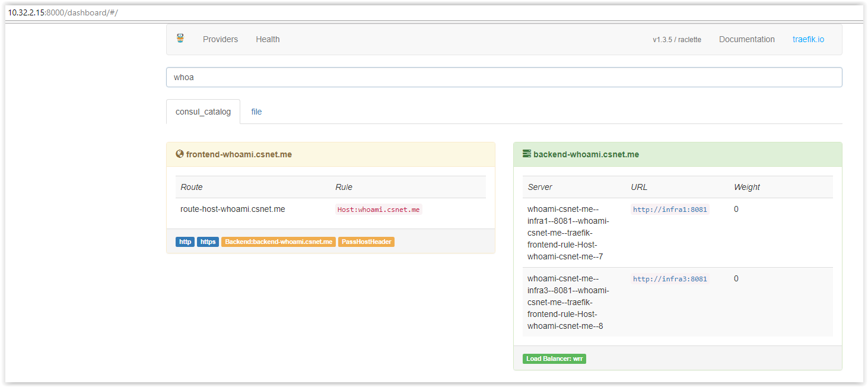
Task: Click the browser address bar URL
Action: (63, 12)
